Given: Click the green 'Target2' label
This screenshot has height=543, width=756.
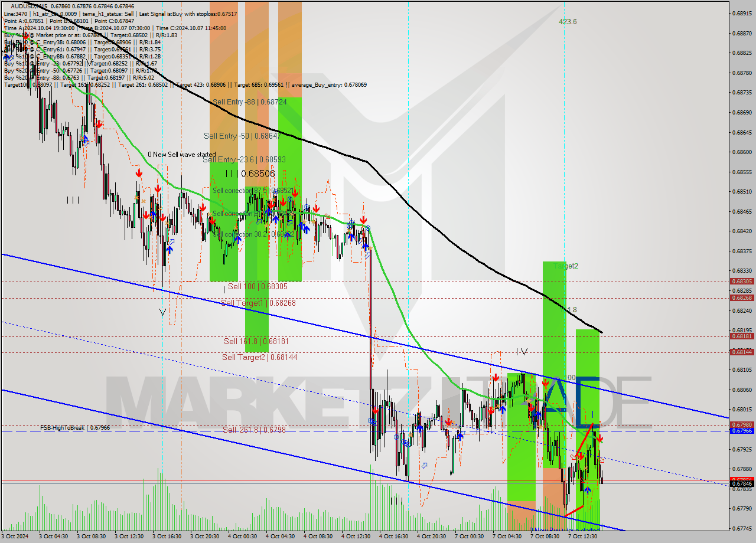Looking at the screenshot, I should click(x=566, y=266).
